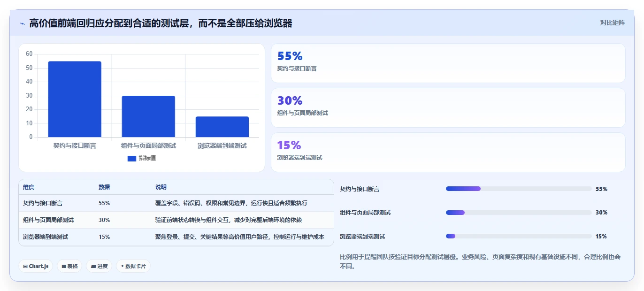Select the 表格 tag text
The width and height of the screenshot is (644, 291).
[72, 266]
